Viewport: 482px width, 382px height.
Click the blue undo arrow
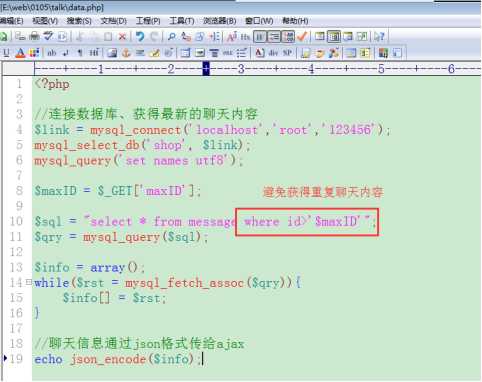(140, 36)
